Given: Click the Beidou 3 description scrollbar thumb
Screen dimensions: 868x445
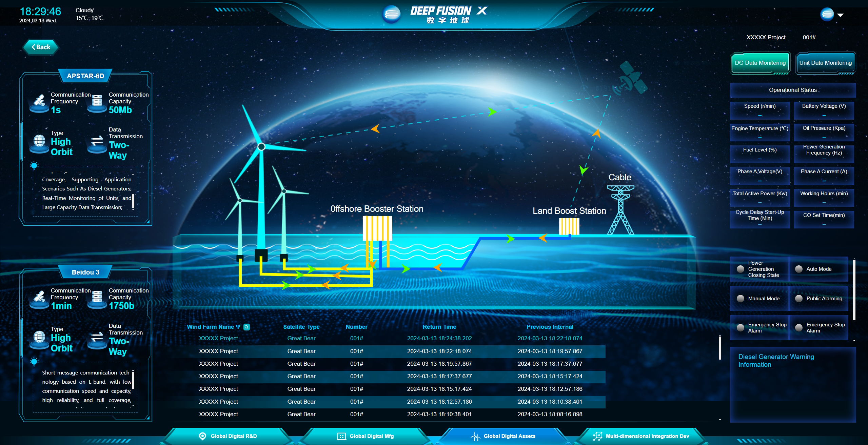Looking at the screenshot, I should point(133,380).
